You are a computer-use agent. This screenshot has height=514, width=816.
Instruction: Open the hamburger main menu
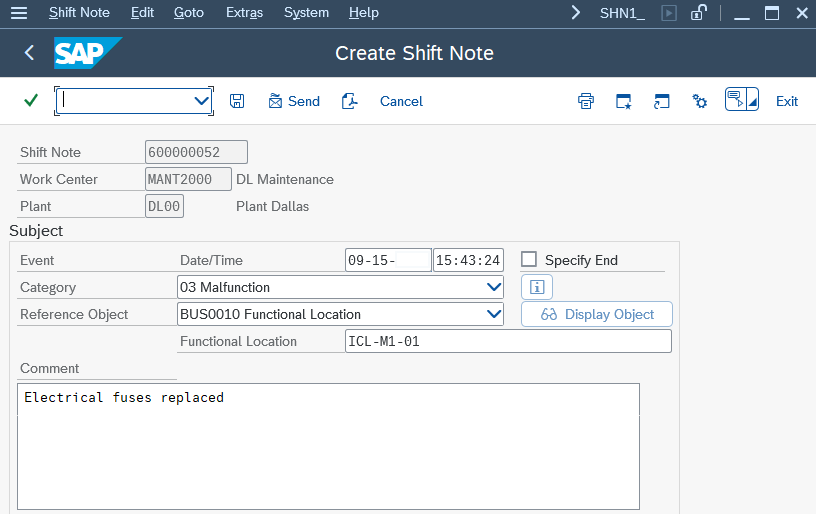[x=19, y=12]
